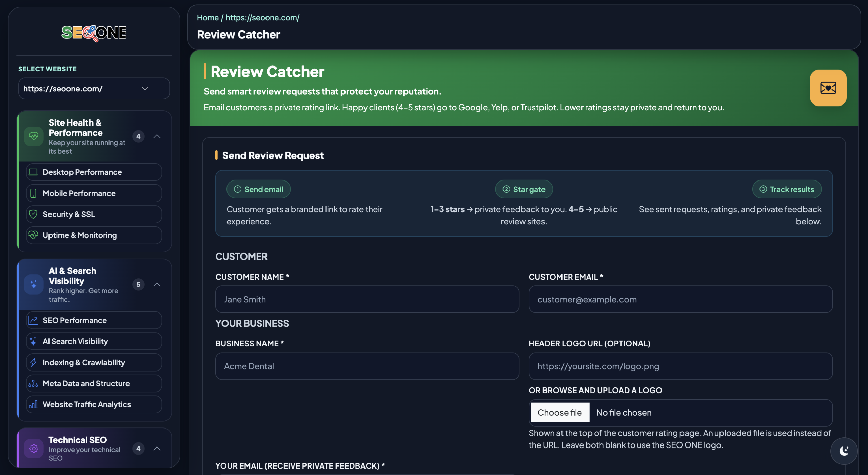Viewport: 868px width, 475px height.
Task: Click the SEO Performance chart icon
Action: point(33,320)
